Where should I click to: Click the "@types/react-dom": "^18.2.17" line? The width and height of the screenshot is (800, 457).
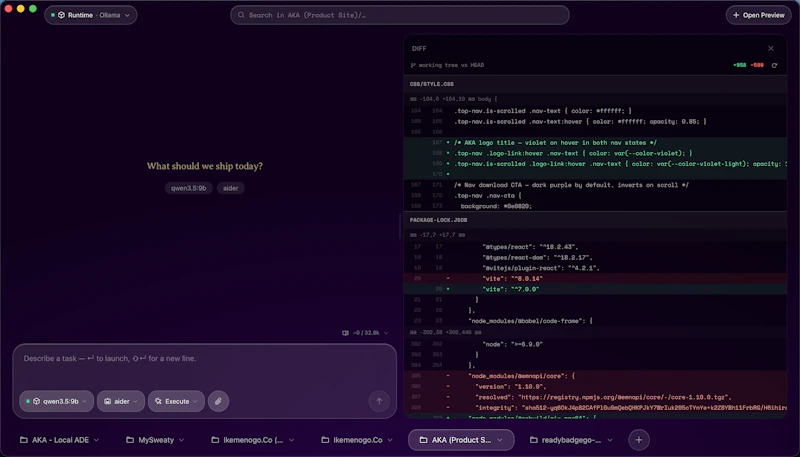595,258
